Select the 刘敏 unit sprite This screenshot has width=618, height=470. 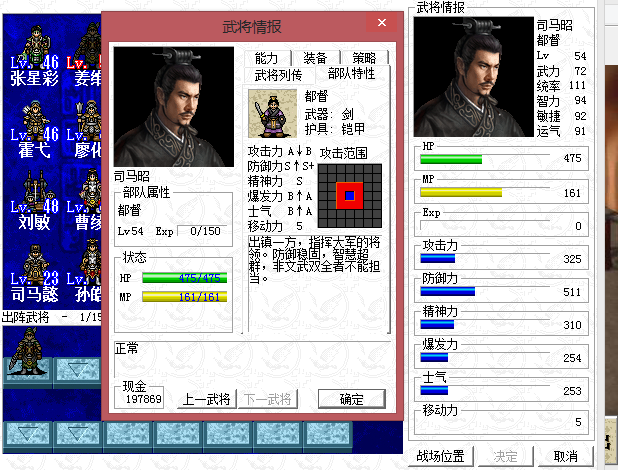click(x=35, y=189)
